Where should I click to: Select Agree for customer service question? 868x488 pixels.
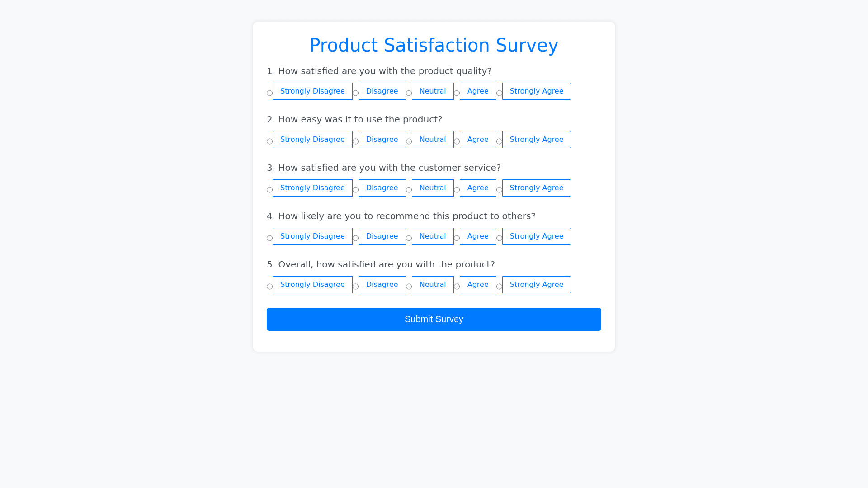pos(477,188)
